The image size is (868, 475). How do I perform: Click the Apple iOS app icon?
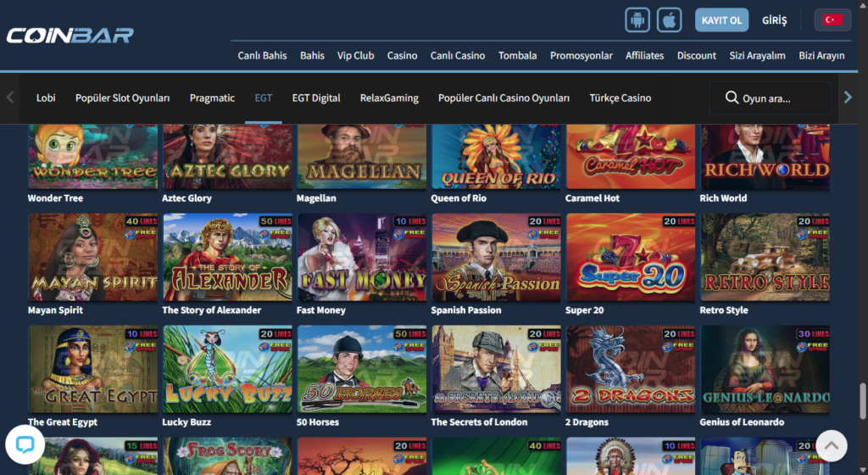(670, 20)
